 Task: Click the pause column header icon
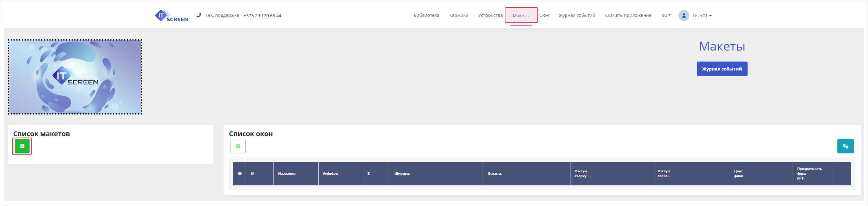click(x=252, y=174)
